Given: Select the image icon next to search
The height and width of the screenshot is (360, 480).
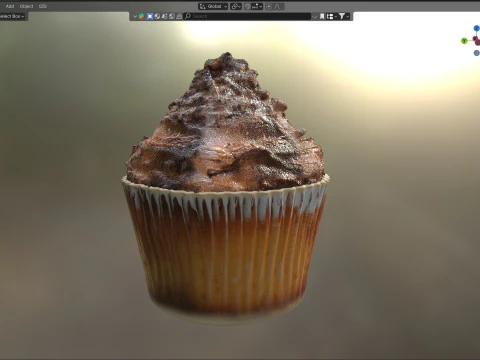Looking at the screenshot, I should [172, 16].
